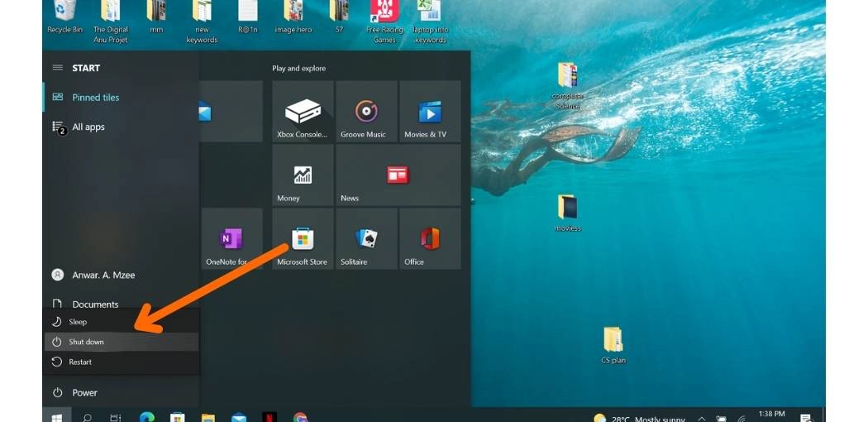Viewport: 868px width, 422px height.
Task: Click the Play and explore group header
Action: (299, 68)
